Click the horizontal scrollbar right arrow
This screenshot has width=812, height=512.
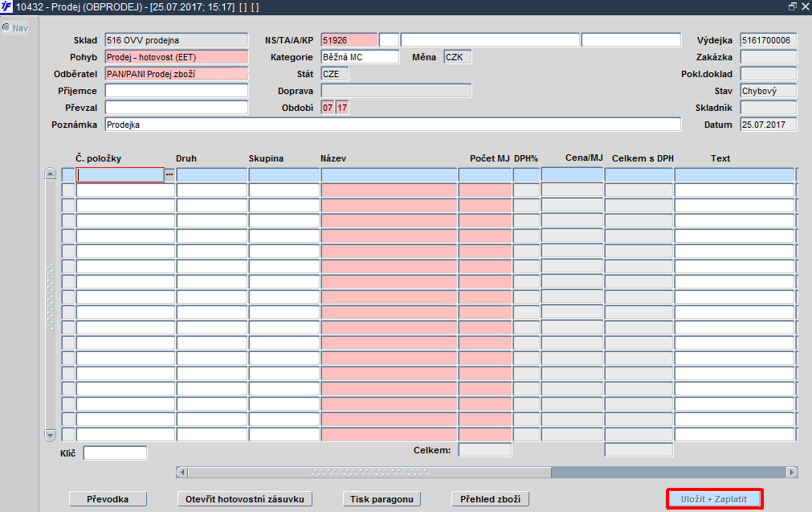pyautogui.click(x=792, y=472)
